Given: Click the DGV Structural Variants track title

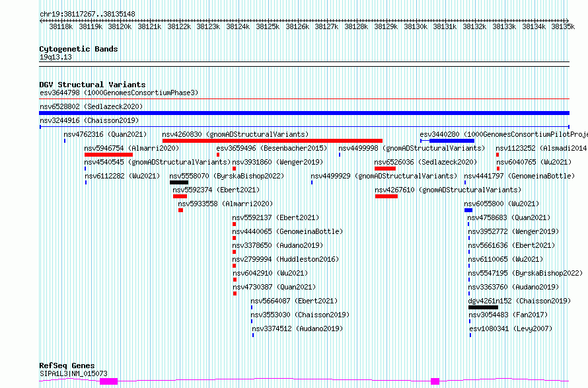Looking at the screenshot, I should click(92, 85).
